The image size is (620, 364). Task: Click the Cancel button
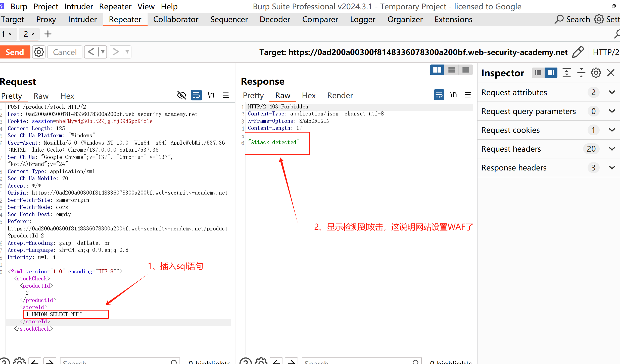click(65, 52)
